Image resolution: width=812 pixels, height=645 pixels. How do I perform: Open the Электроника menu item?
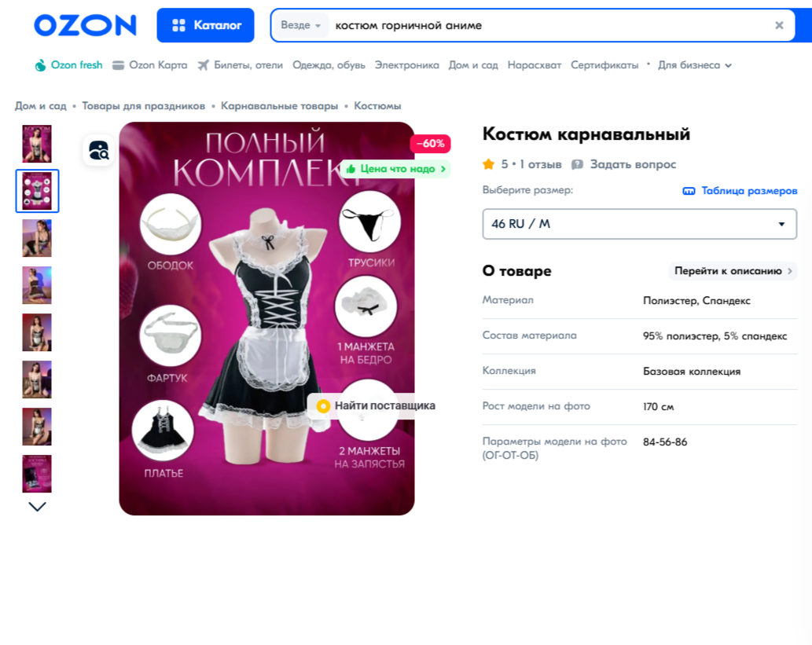(407, 65)
